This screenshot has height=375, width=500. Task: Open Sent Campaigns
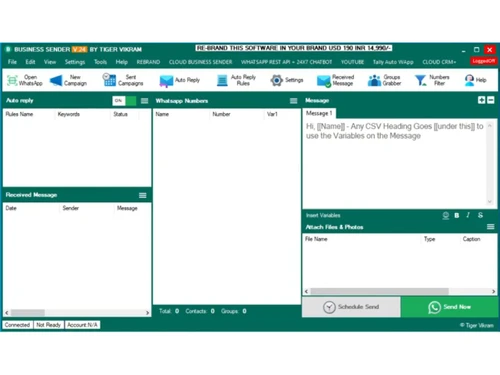(x=123, y=80)
